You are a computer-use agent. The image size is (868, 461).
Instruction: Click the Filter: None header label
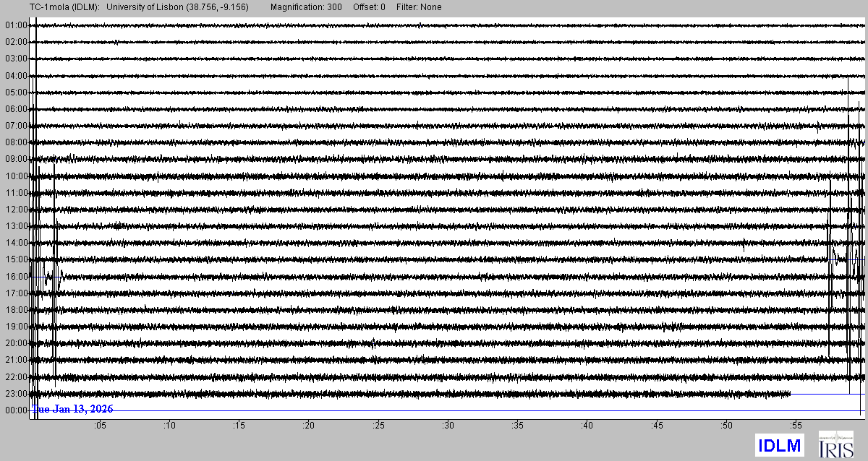click(x=419, y=7)
